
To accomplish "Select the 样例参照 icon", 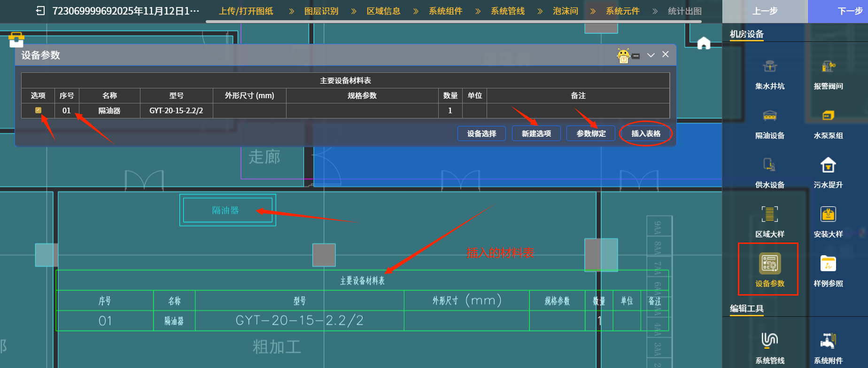I will [828, 264].
